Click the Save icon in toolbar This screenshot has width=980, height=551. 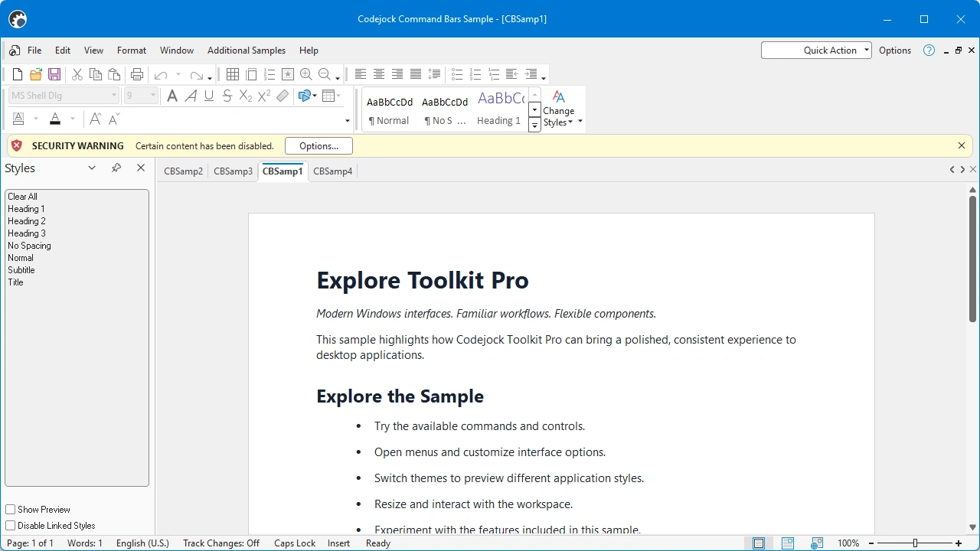(x=54, y=74)
